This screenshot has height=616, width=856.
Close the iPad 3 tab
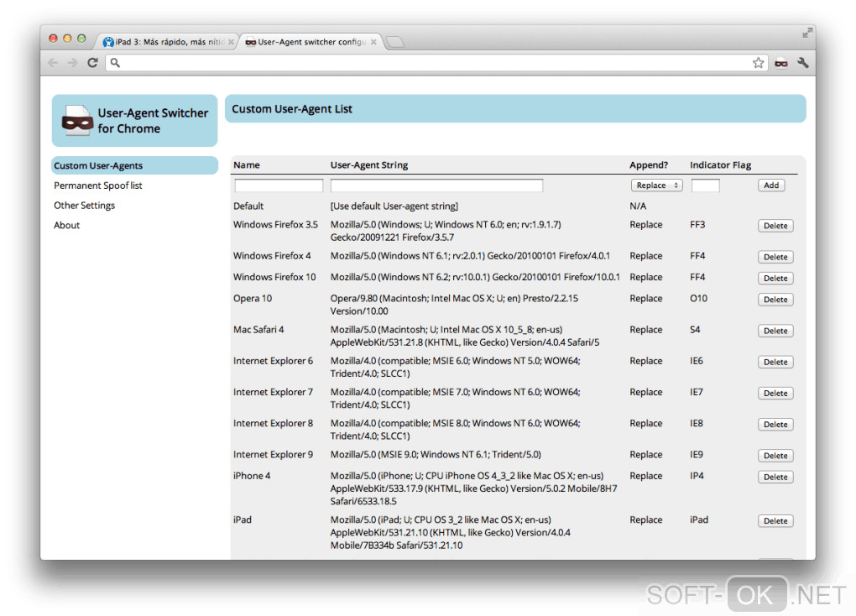coord(231,42)
